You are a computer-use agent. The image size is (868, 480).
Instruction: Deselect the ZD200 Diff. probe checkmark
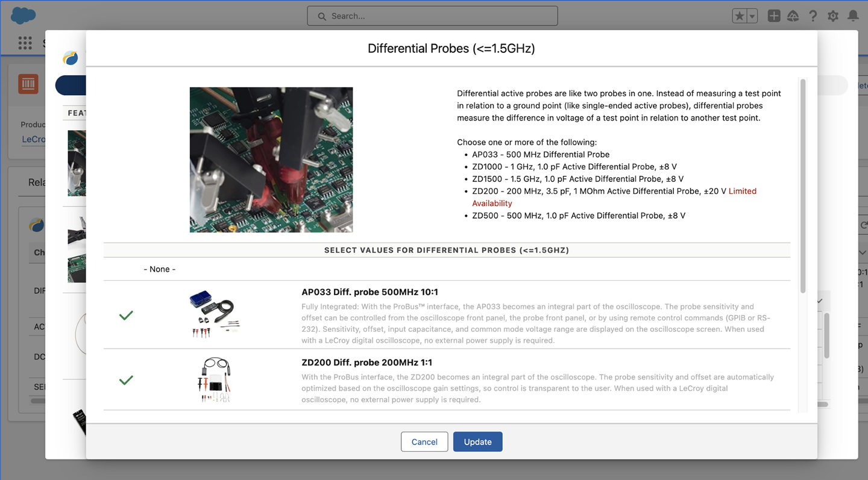(126, 380)
